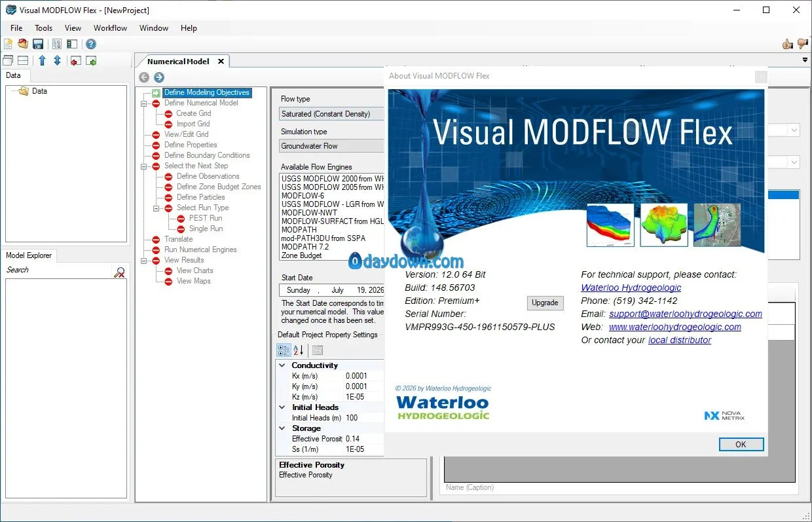Click the support@waterloohydrogeologic.com email link

pos(686,314)
